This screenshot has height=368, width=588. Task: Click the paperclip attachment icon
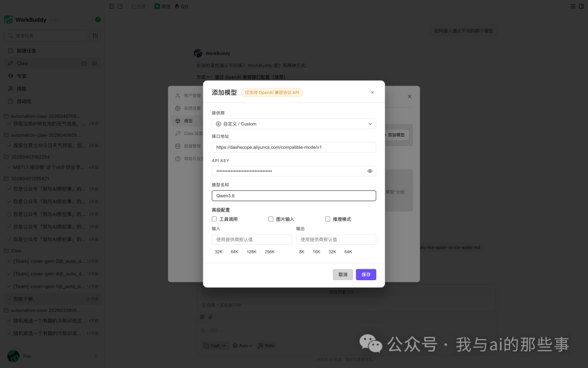click(x=211, y=317)
